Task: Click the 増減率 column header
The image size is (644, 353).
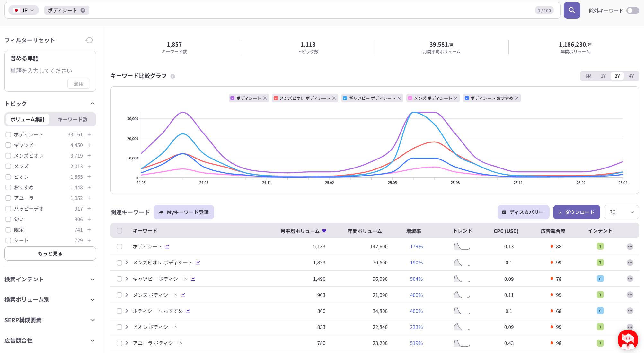Action: click(x=414, y=231)
